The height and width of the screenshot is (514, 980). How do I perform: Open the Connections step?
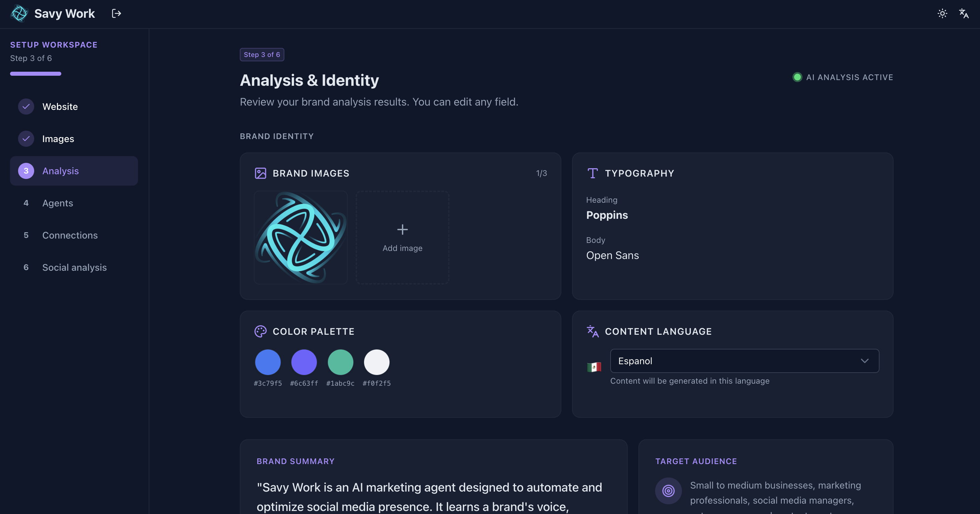[70, 236]
